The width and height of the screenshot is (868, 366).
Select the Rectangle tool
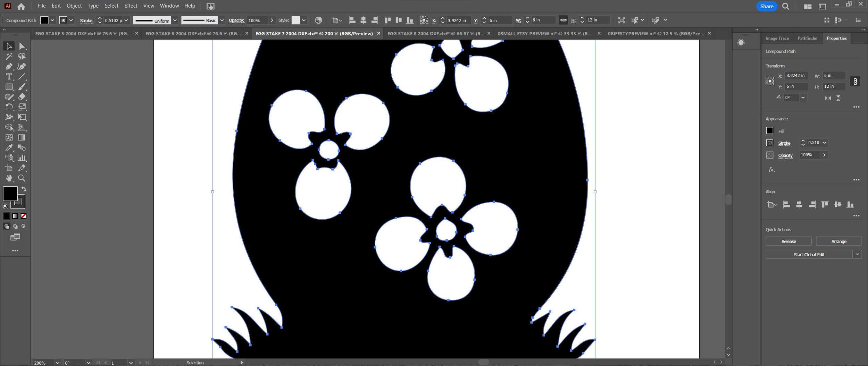9,87
